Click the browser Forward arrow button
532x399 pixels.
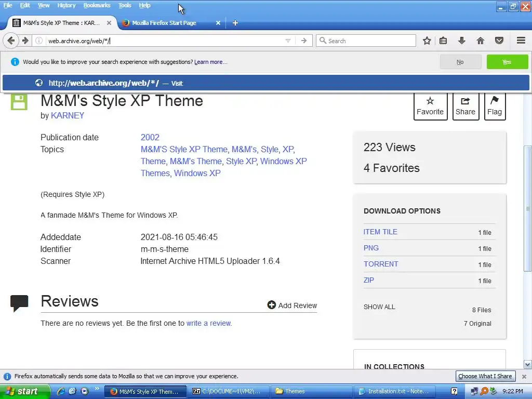tap(25, 41)
